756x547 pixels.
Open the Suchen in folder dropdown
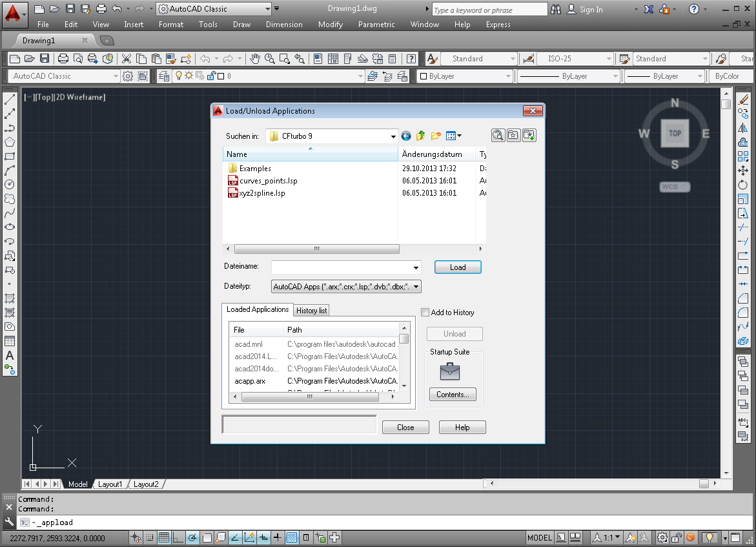[x=393, y=136]
